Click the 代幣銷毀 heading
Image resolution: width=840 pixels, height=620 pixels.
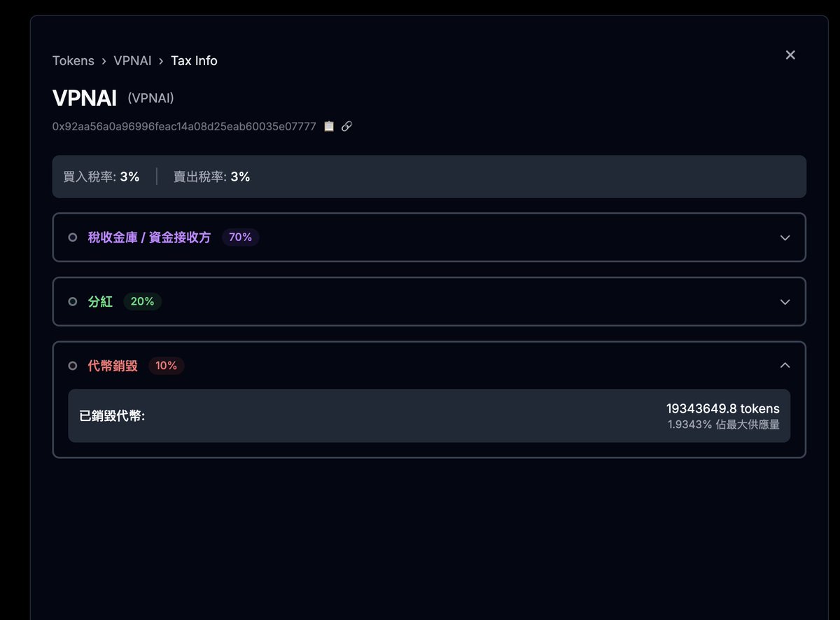[113, 366]
